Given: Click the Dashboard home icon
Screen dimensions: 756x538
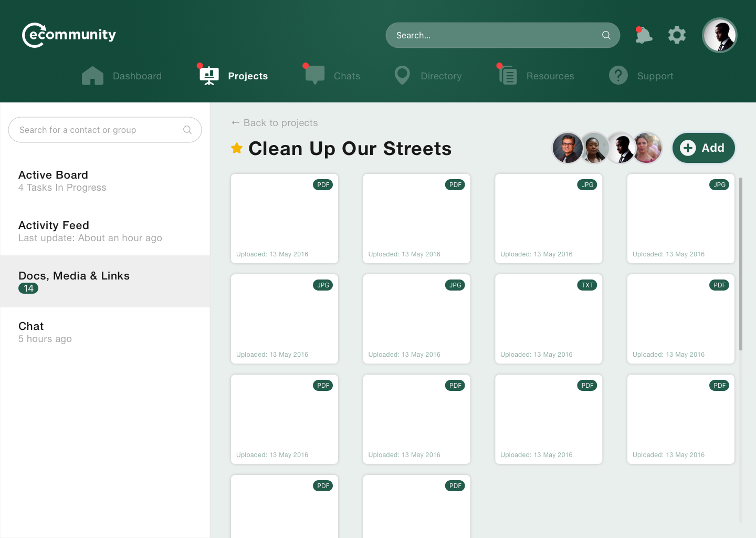Looking at the screenshot, I should [92, 76].
